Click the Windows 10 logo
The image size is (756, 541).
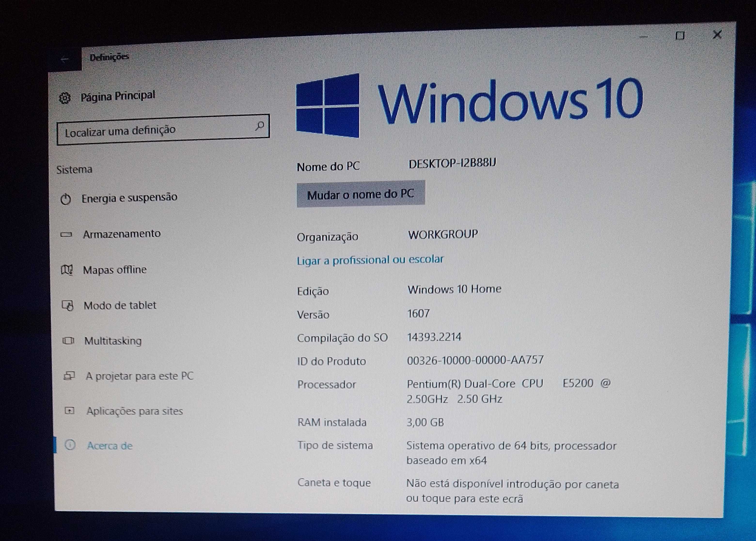pyautogui.click(x=469, y=105)
